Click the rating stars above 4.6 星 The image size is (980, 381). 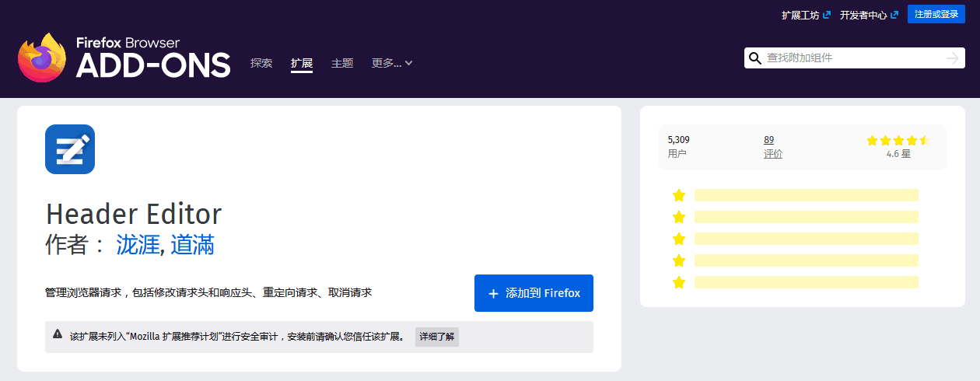coord(898,141)
